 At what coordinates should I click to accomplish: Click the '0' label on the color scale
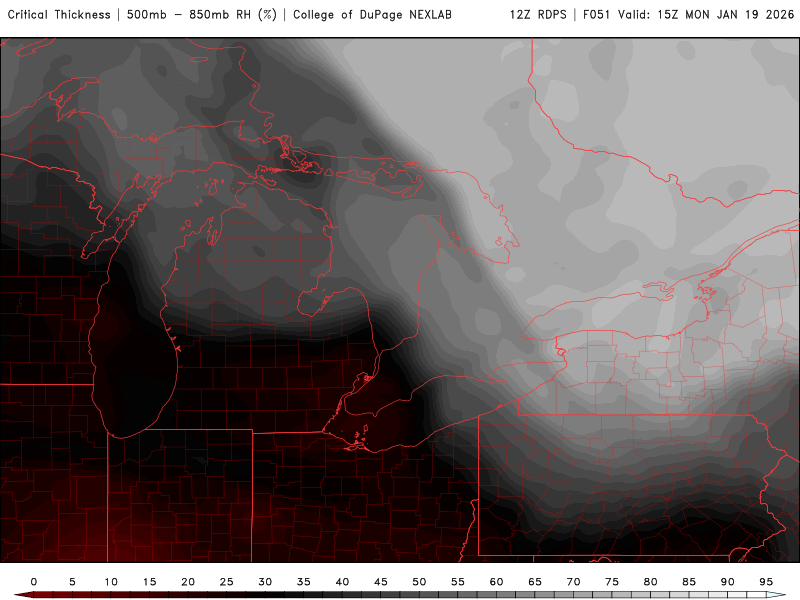[34, 582]
